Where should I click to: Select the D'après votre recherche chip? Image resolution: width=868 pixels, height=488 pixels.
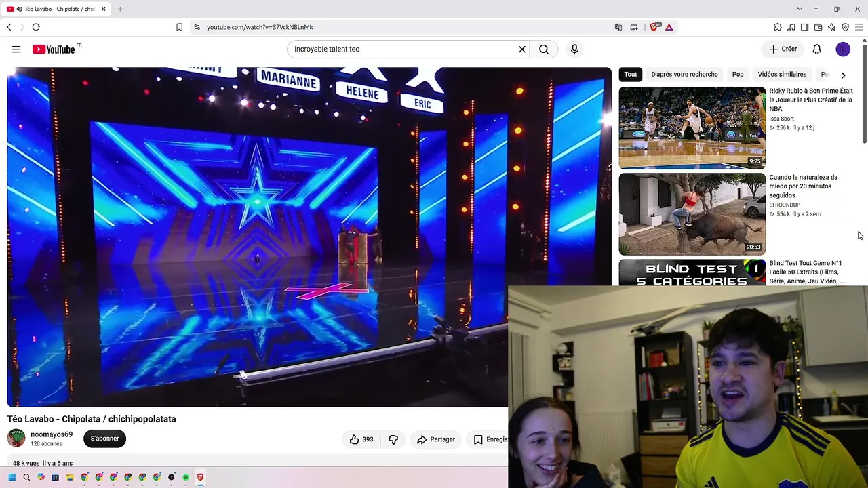tap(684, 75)
